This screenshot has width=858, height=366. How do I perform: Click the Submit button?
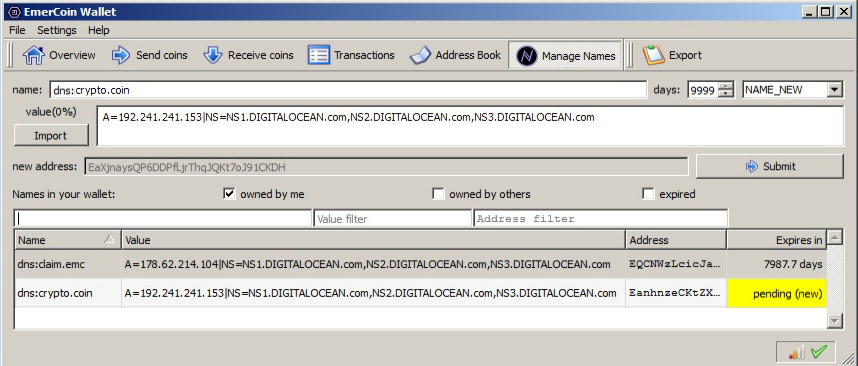(770, 166)
